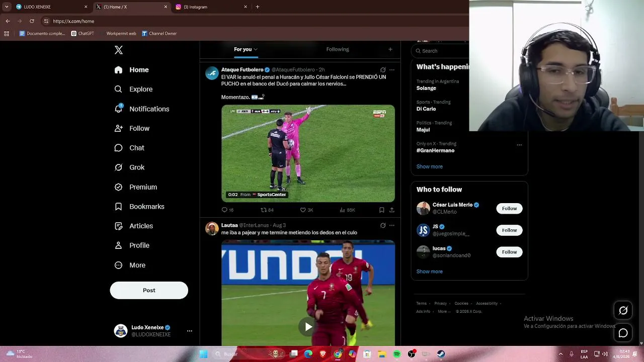Ask Grok about Ataque Futbolero post

(x=383, y=70)
